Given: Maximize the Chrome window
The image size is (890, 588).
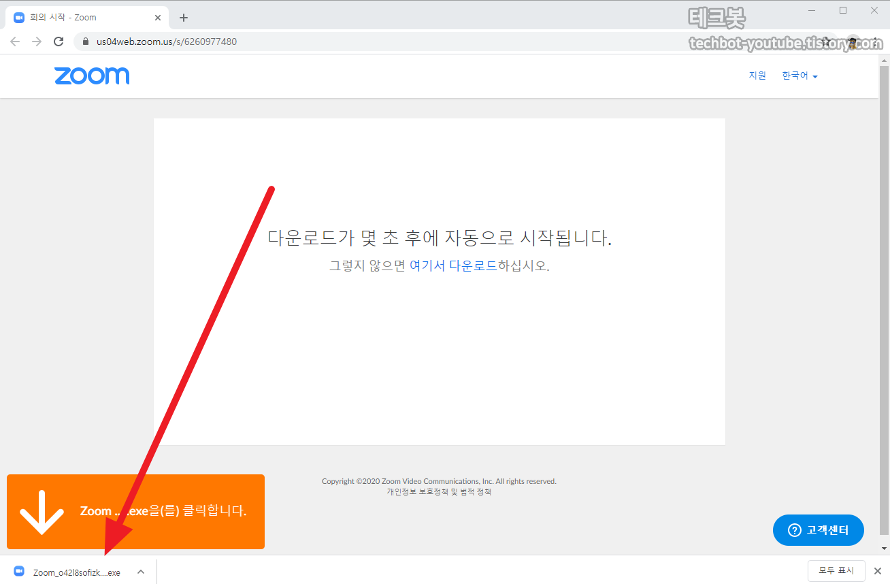Looking at the screenshot, I should (843, 10).
